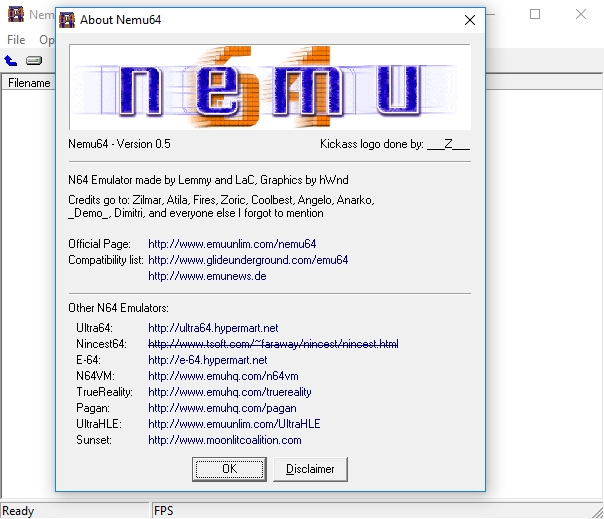The width and height of the screenshot is (604, 519).
Task: Click the drive toolbar icon
Action: point(34,60)
